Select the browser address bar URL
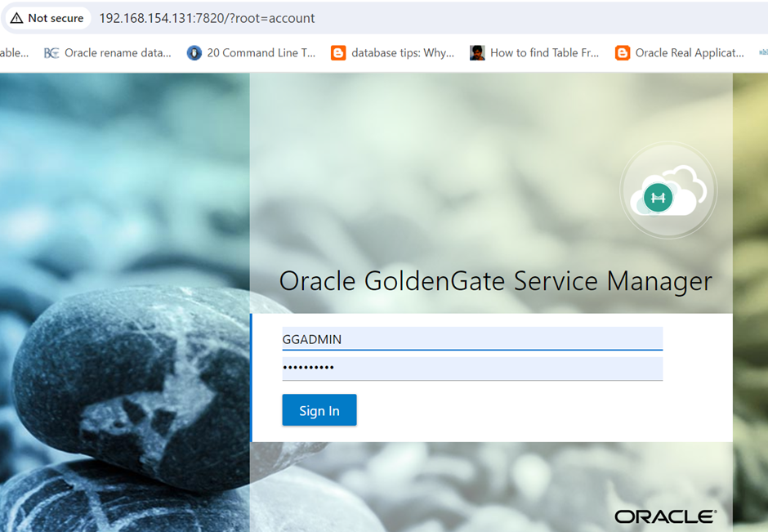Viewport: 768px width, 532px height. [x=207, y=18]
